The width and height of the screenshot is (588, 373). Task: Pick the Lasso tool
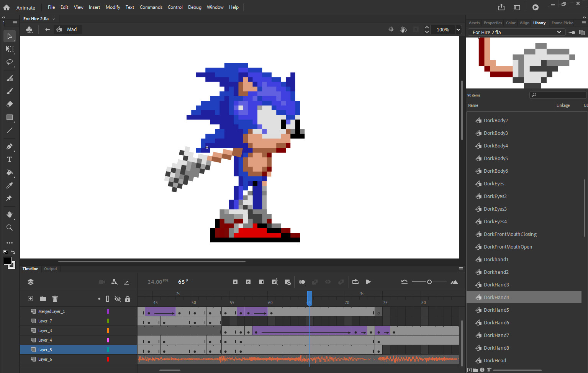[x=10, y=62]
